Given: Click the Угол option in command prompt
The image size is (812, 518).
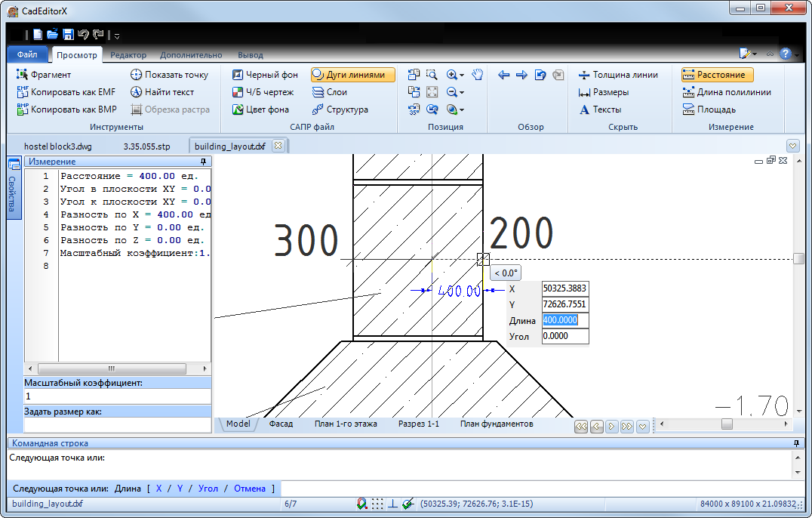Looking at the screenshot, I should [208, 489].
